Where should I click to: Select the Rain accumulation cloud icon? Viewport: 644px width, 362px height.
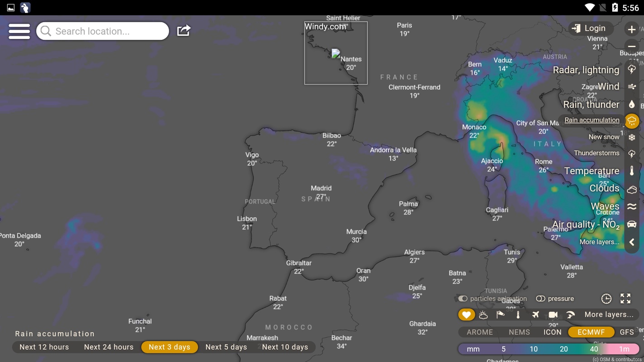tap(632, 121)
